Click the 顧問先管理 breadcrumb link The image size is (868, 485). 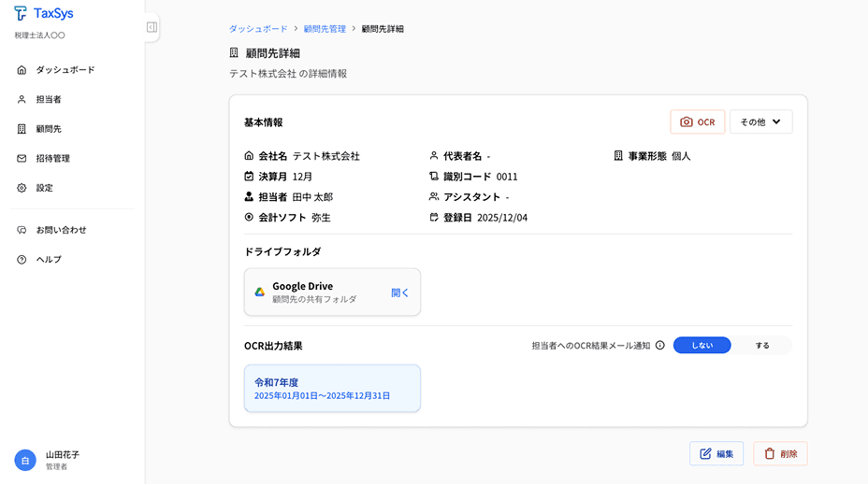point(325,29)
